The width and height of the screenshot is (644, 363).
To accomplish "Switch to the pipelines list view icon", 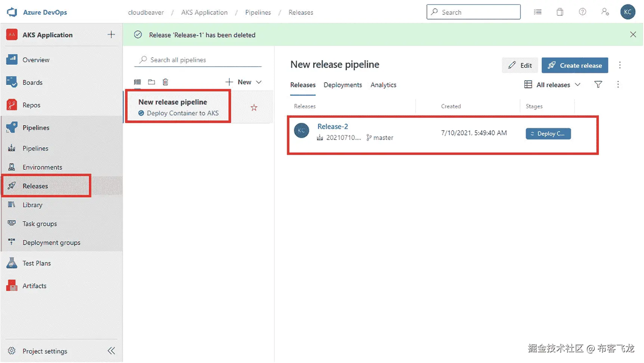I will (x=138, y=82).
